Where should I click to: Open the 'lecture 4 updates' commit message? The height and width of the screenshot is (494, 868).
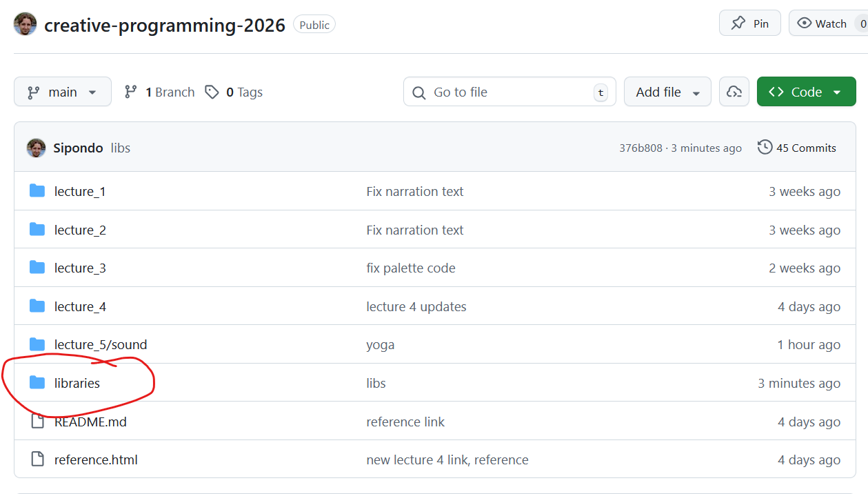416,306
